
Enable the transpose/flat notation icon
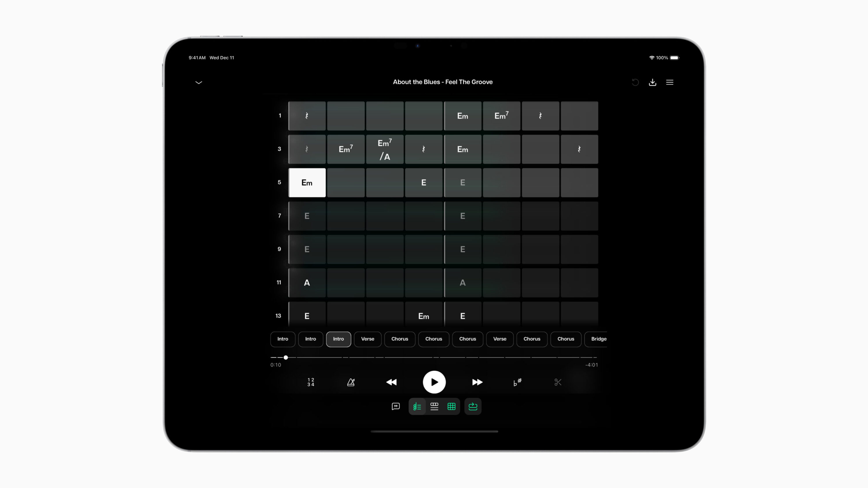517,382
